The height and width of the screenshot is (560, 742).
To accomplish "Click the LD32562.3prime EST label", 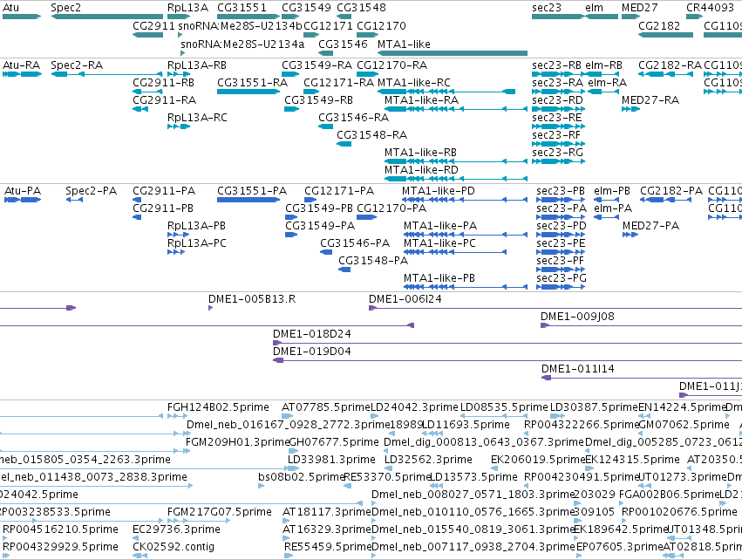I will click(x=428, y=460).
